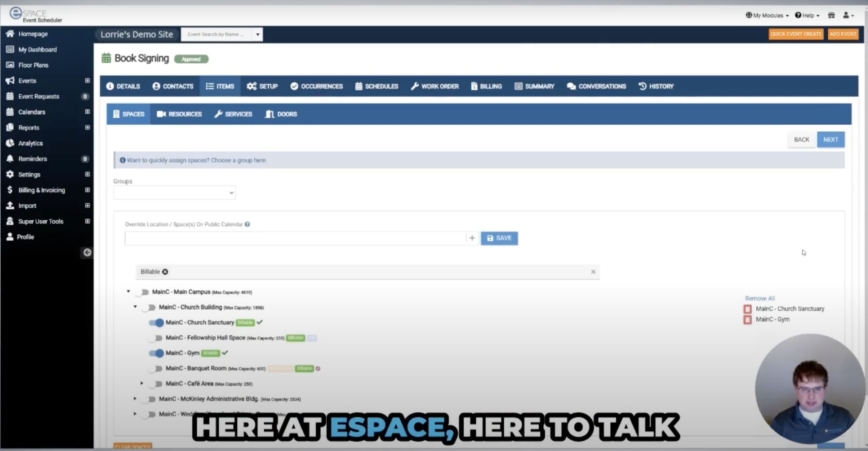Click the Add Event button
The height and width of the screenshot is (451, 868).
click(x=843, y=34)
